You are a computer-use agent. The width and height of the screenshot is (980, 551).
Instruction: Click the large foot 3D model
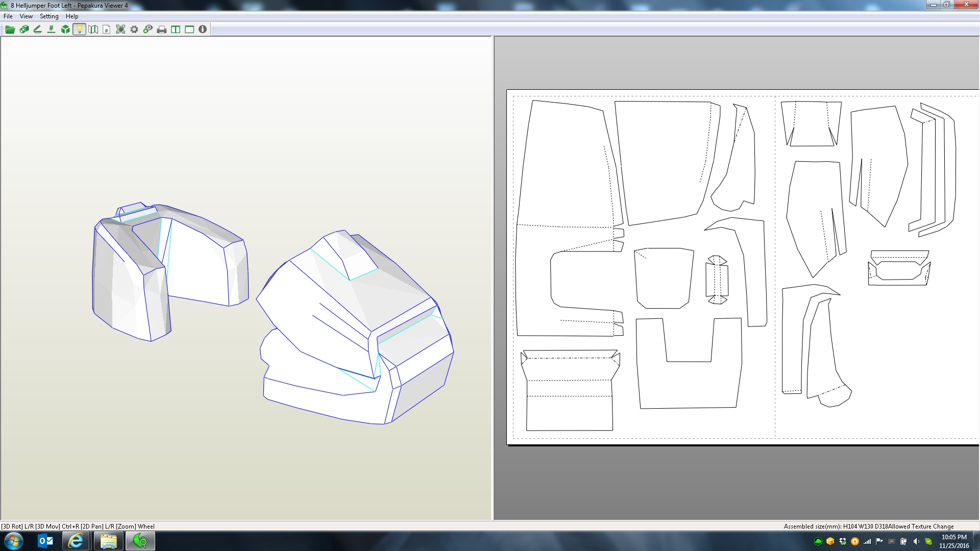pyautogui.click(x=355, y=327)
